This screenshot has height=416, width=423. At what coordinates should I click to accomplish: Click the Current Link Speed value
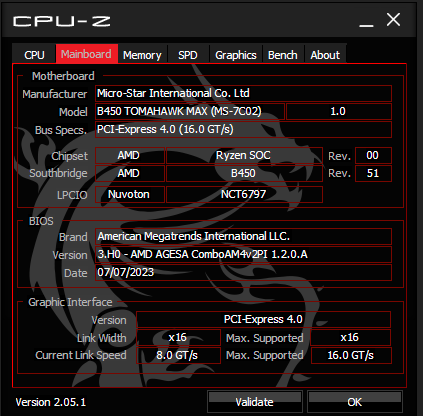[178, 355]
